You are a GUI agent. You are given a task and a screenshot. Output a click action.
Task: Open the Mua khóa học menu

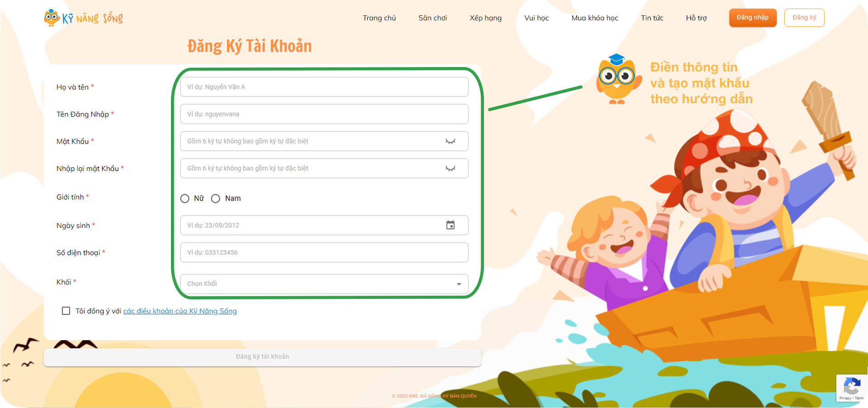594,18
